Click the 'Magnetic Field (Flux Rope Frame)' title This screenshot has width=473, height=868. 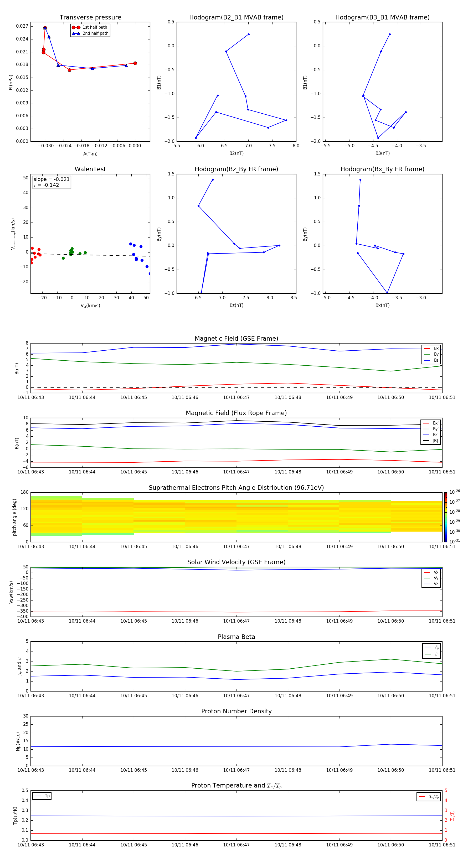(x=236, y=413)
